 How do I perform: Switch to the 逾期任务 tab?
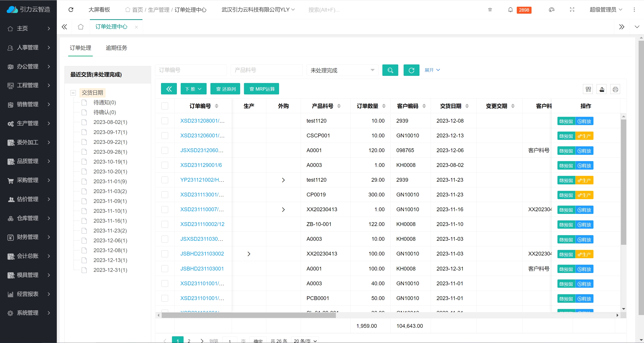[116, 48]
